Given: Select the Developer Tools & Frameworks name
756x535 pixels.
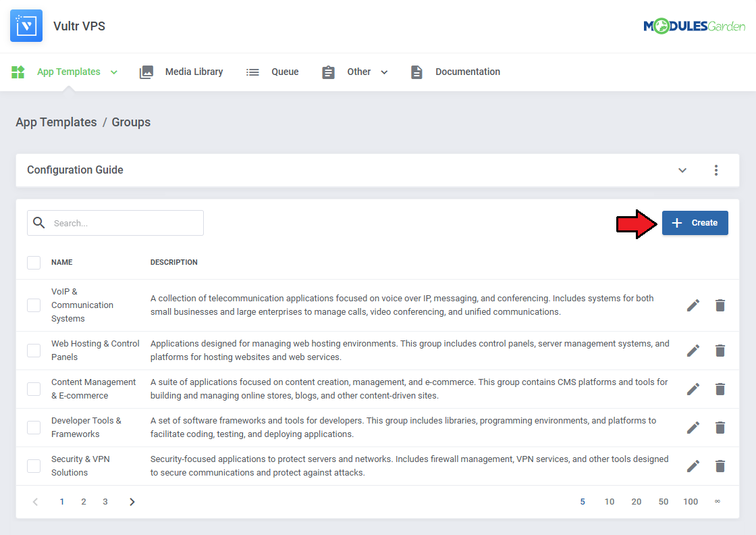Looking at the screenshot, I should pos(86,428).
